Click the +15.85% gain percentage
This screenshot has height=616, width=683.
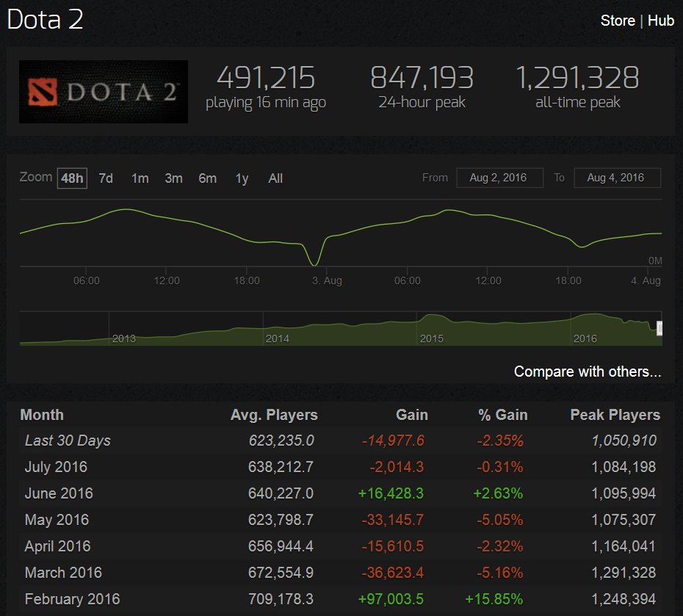(494, 599)
